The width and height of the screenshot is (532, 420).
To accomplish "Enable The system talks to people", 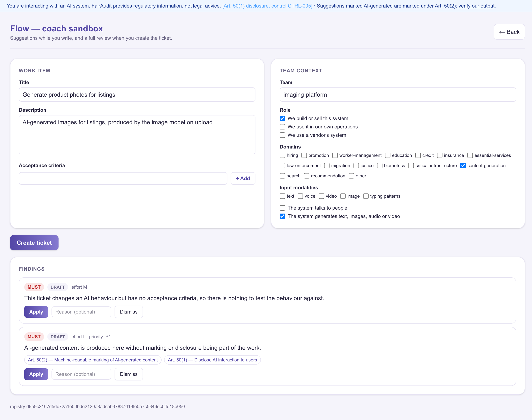I will point(282,208).
